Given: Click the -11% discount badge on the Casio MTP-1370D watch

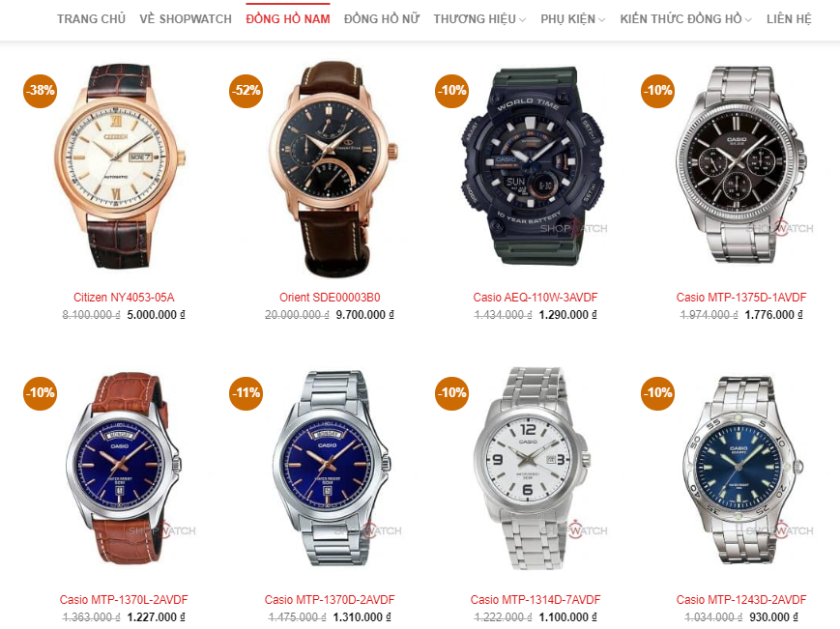Looking at the screenshot, I should click(246, 393).
